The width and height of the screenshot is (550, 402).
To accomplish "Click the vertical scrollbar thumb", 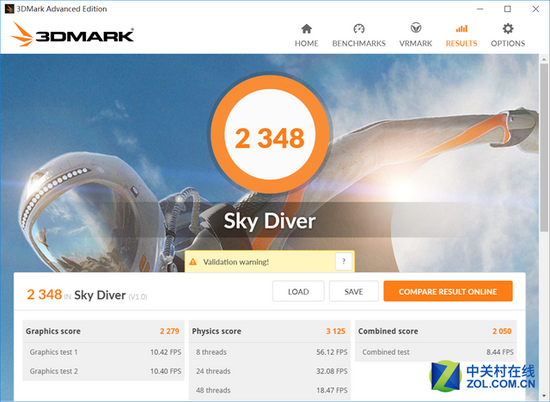I will pos(544,147).
